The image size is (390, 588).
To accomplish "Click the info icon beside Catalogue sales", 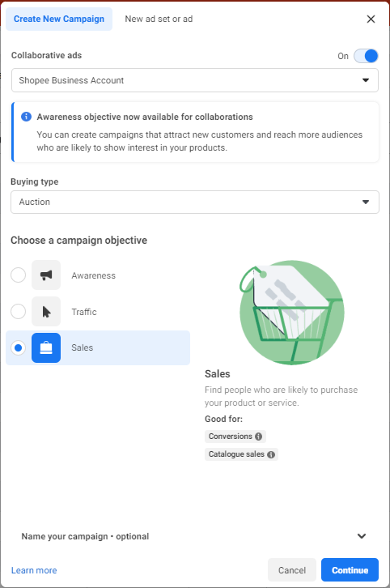I will [x=271, y=454].
